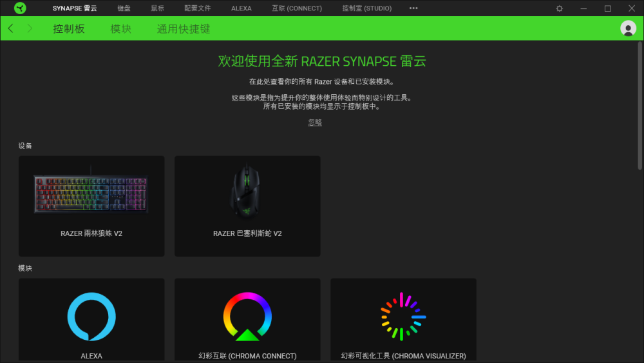The width and height of the screenshot is (644, 363).
Task: Maximize the Synapse window
Action: point(607,8)
